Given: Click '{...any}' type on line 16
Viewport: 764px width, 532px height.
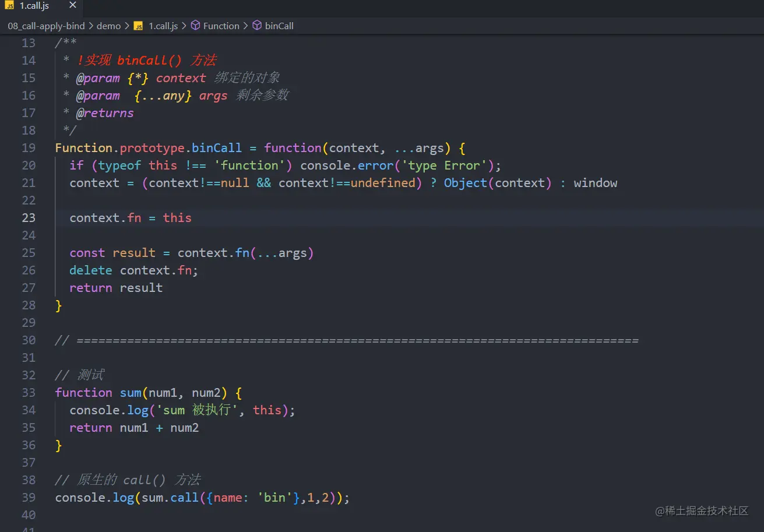Looking at the screenshot, I should click(x=163, y=96).
